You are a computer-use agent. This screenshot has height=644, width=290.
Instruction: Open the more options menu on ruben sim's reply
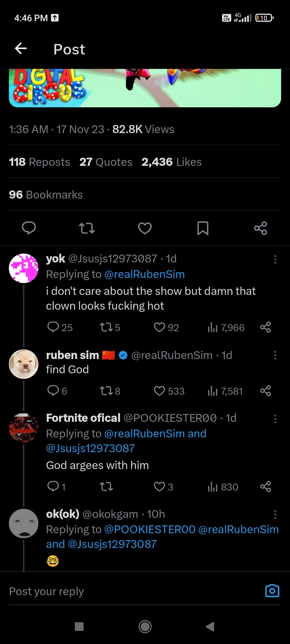coord(275,355)
